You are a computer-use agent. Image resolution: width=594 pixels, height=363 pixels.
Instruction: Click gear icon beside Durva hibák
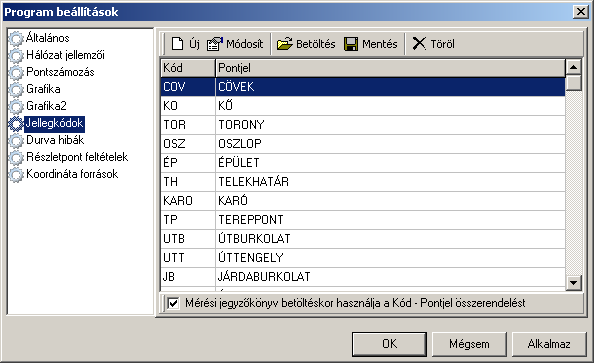coord(16,141)
